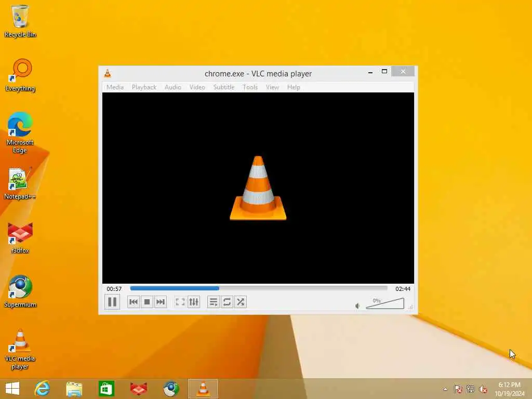Click the VLC video display area
Screen dimensions: 532x399
(258, 188)
